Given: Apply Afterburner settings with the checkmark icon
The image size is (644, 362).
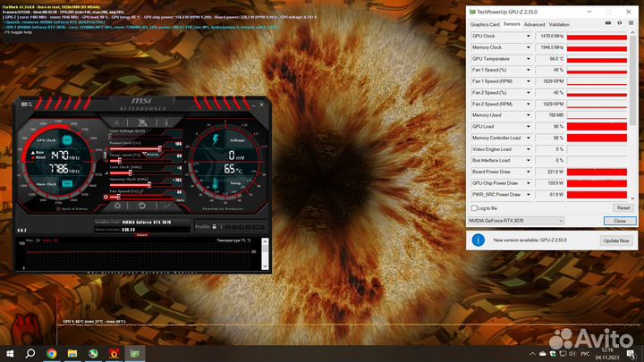Looking at the screenshot, I should 167,206.
